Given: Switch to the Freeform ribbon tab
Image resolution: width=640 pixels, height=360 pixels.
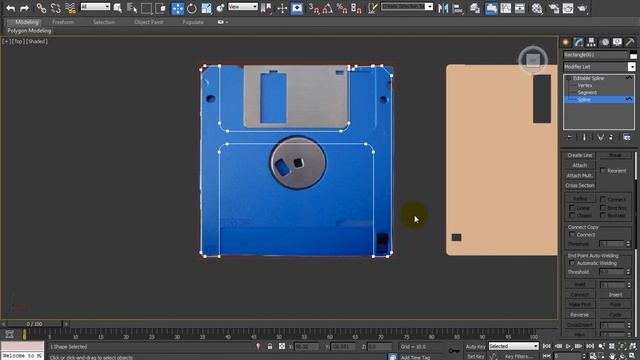Looking at the screenshot, I should pyautogui.click(x=63, y=22).
